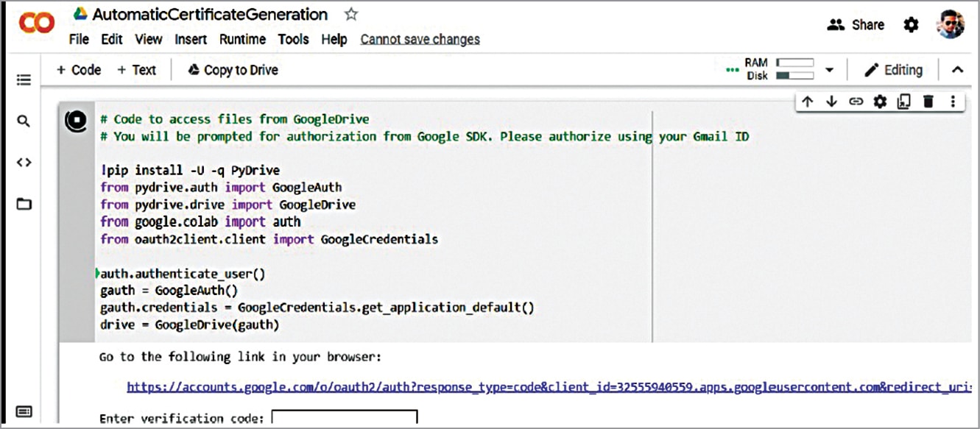Move cell down with arrow icon

(x=831, y=102)
